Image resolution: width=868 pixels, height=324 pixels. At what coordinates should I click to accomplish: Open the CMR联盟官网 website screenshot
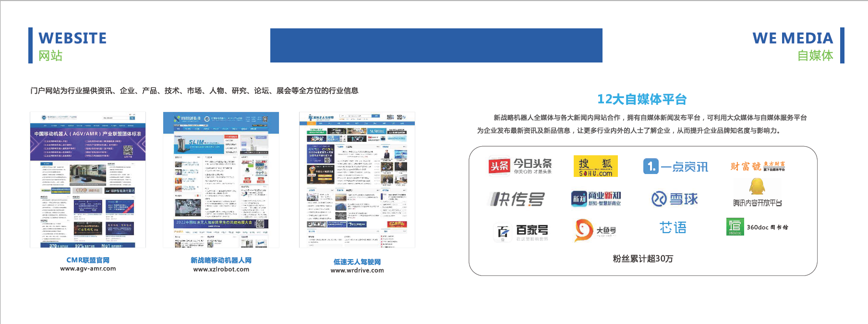point(88,180)
